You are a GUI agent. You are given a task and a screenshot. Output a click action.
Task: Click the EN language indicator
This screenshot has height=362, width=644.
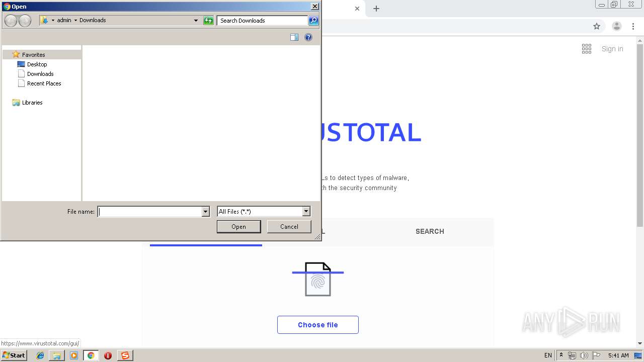click(x=548, y=355)
